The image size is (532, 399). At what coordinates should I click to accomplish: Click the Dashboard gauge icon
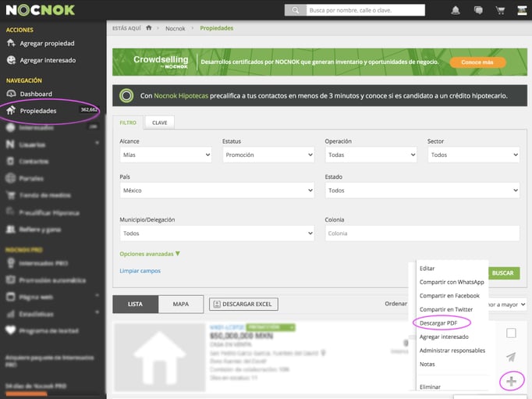click(11, 94)
